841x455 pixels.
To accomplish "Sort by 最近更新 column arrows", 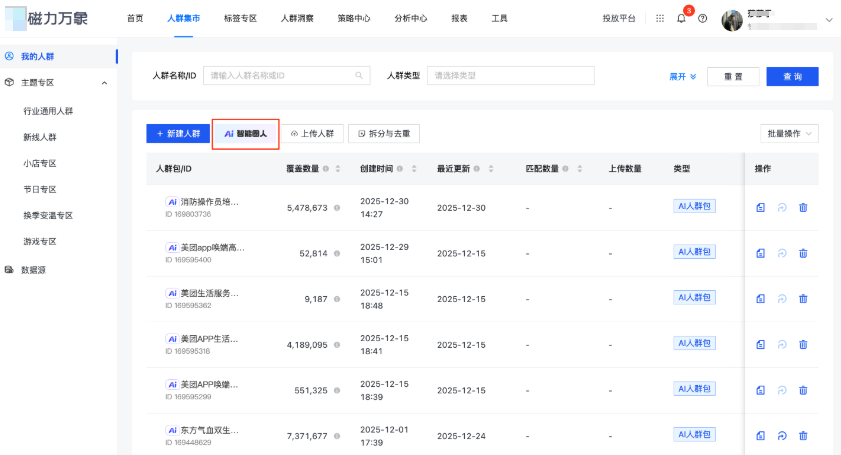I will coord(491,168).
